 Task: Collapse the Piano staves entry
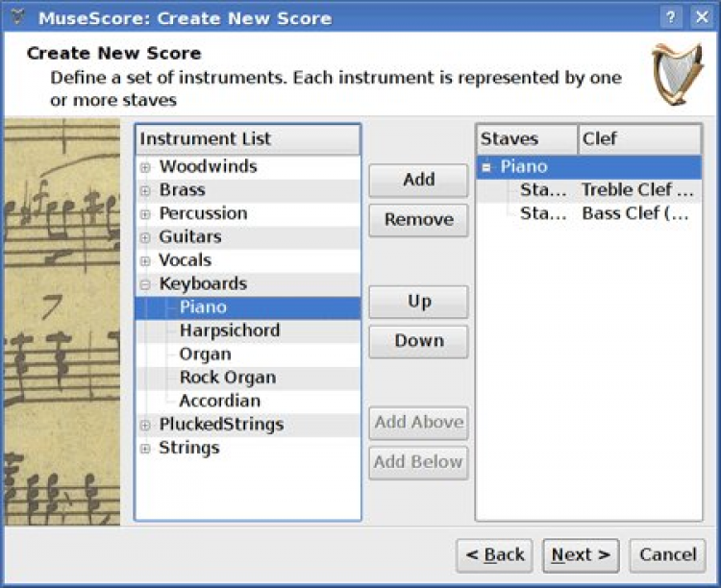(487, 167)
